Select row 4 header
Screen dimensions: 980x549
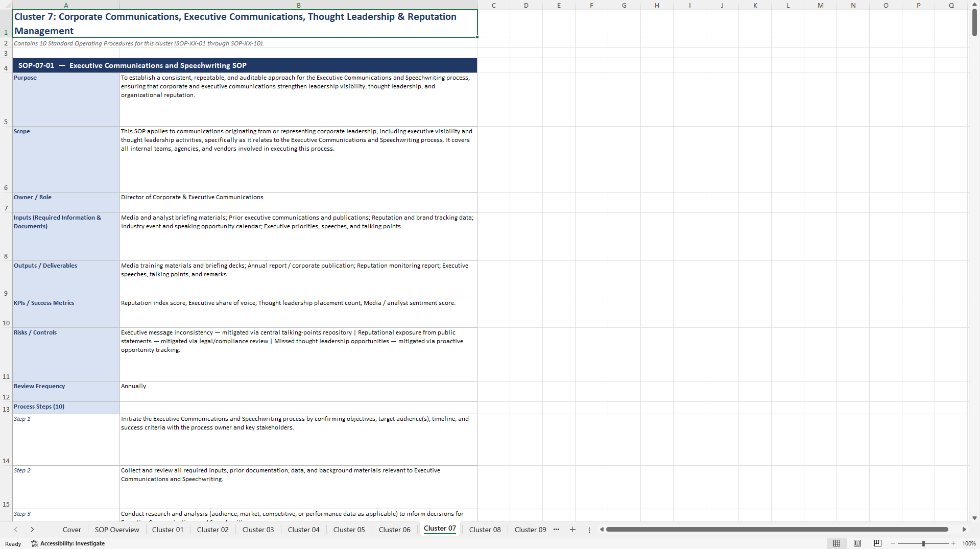(6, 65)
